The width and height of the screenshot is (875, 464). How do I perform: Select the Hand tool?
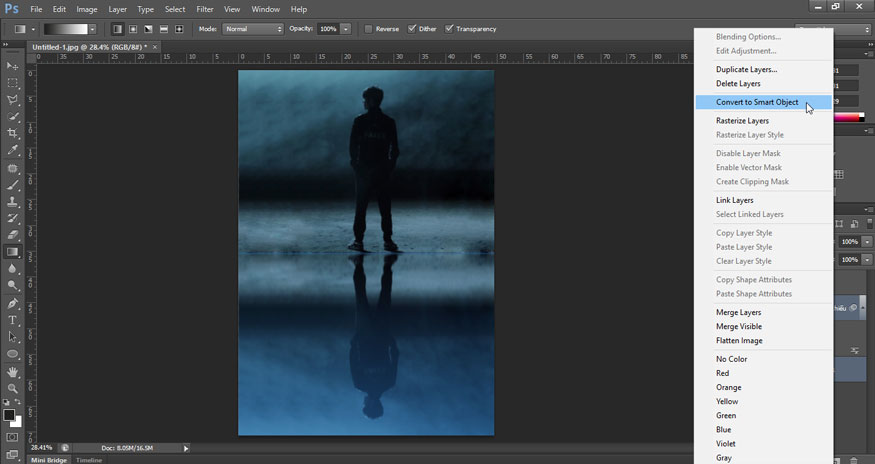click(12, 372)
